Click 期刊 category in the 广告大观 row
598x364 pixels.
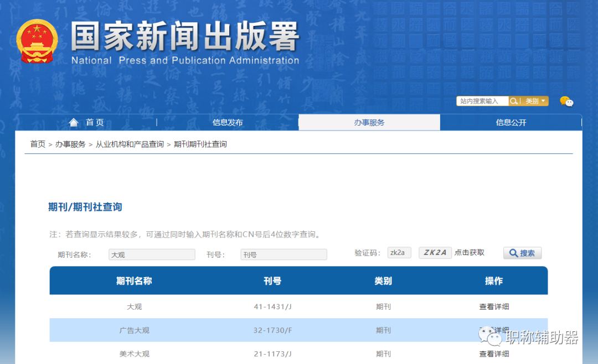coord(383,330)
